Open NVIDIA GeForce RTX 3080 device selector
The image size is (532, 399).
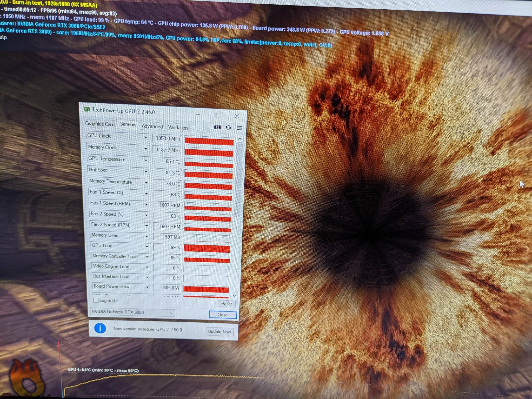coord(132,312)
